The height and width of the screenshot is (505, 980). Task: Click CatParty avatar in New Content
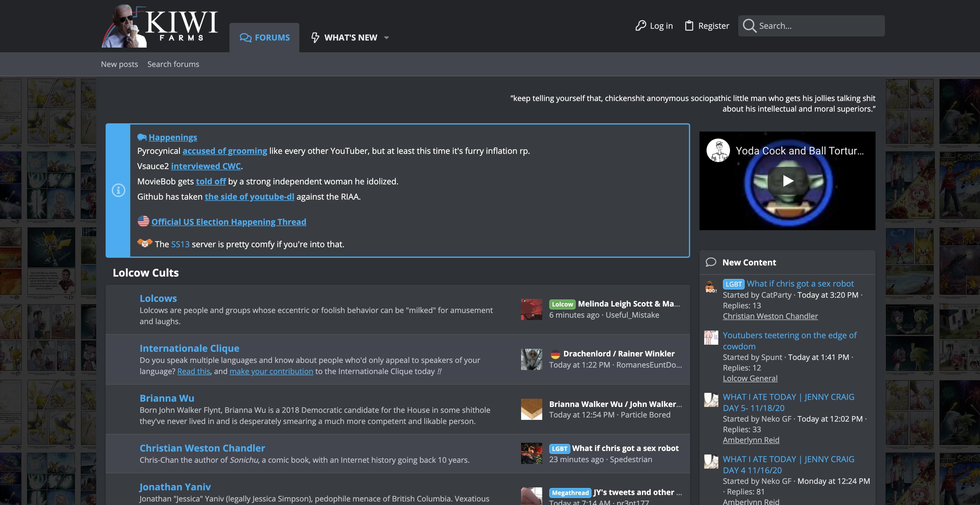coord(711,287)
